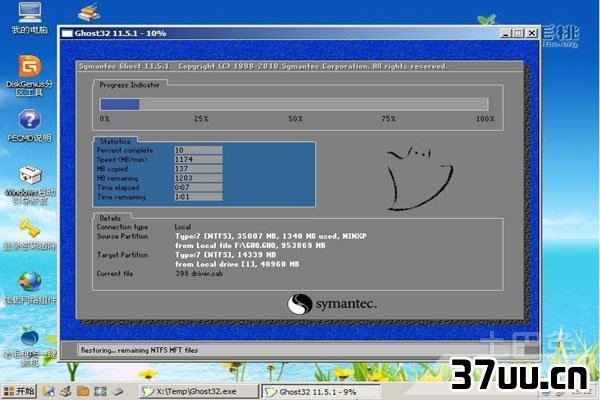The height and width of the screenshot is (400, 600).
Task: Open the Start (开始) menu button
Action: pyautogui.click(x=19, y=391)
